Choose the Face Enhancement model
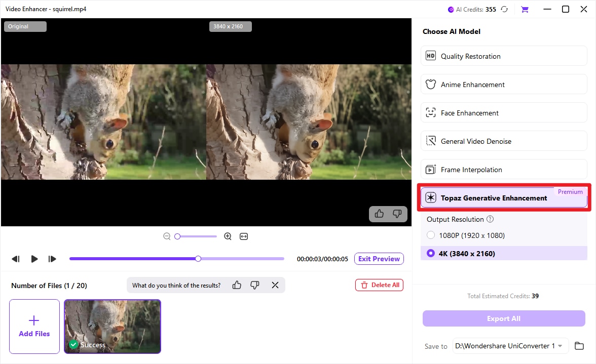 pyautogui.click(x=504, y=113)
